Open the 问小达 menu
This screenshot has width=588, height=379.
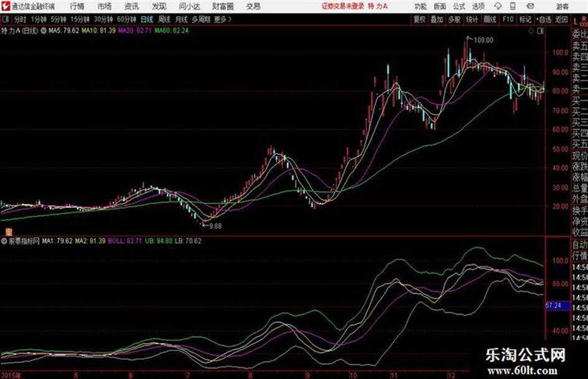coord(189,6)
